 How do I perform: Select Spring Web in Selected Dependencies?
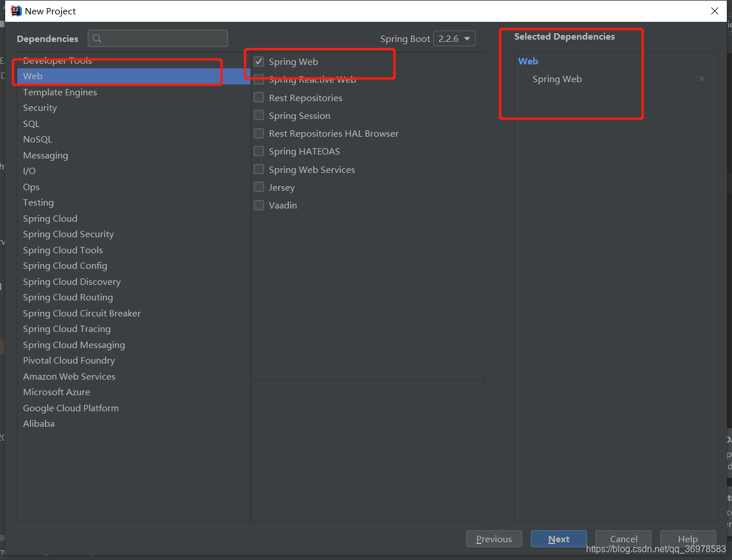[x=557, y=79]
